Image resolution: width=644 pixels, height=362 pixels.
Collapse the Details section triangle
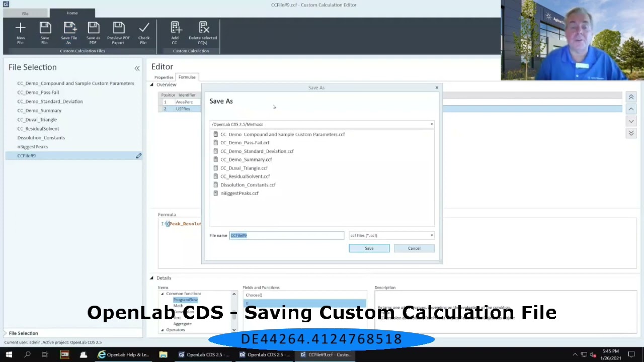point(151,278)
